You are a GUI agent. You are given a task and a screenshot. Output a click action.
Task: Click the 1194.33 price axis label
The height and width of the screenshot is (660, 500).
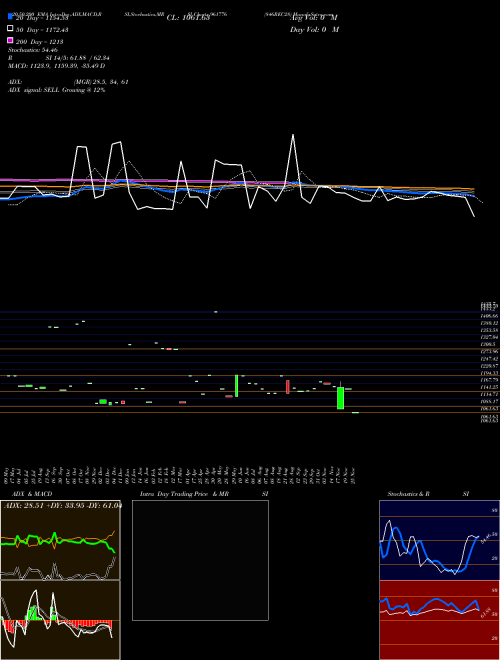pos(489,373)
